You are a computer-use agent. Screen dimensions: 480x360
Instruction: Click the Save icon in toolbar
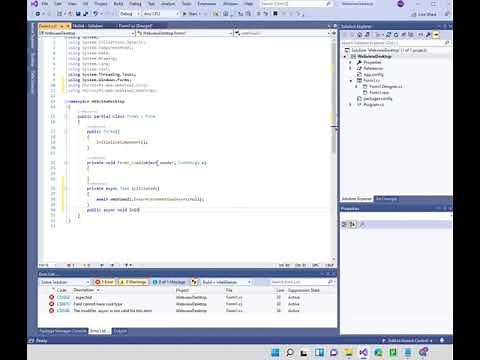[78, 14]
